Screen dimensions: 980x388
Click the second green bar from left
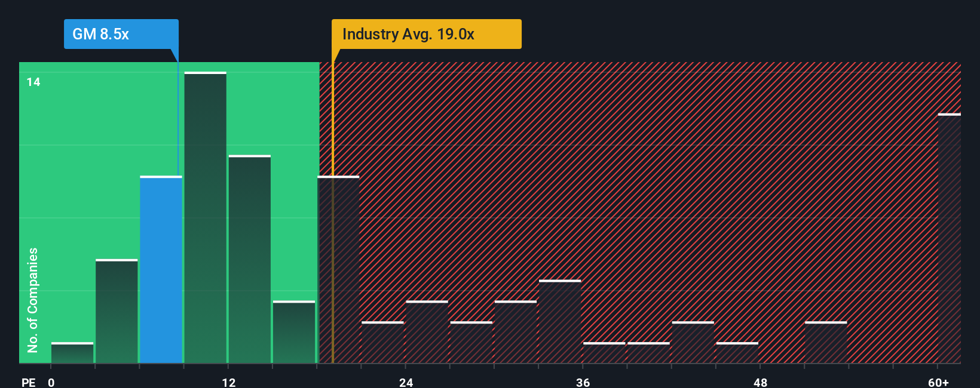(x=117, y=311)
